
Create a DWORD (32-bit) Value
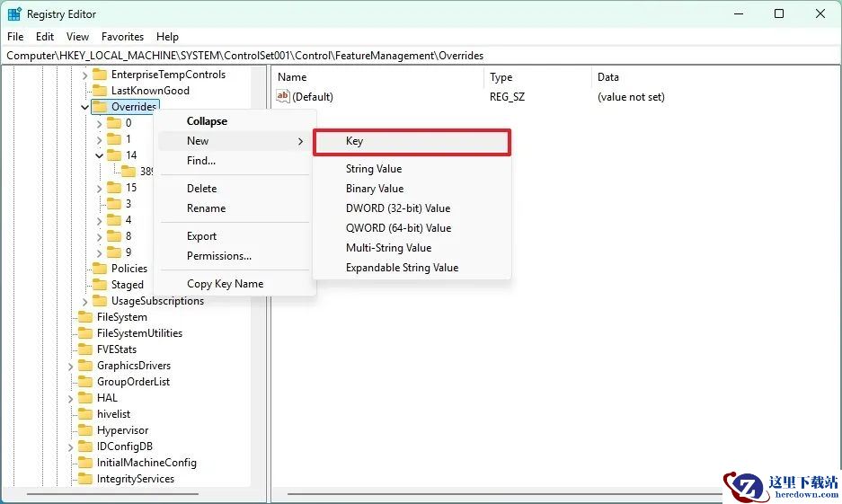pyautogui.click(x=412, y=208)
